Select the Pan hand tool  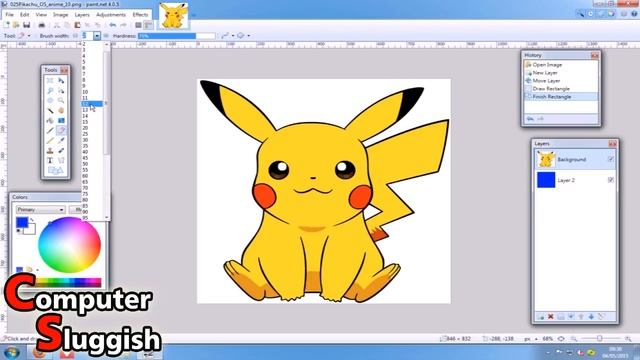pyautogui.click(x=61, y=111)
